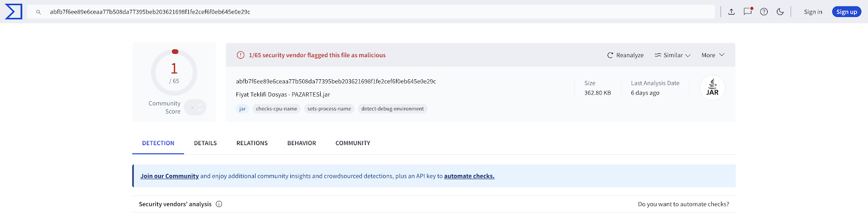868x213 pixels.
Task: Expand the More dropdown
Action: [x=713, y=55]
